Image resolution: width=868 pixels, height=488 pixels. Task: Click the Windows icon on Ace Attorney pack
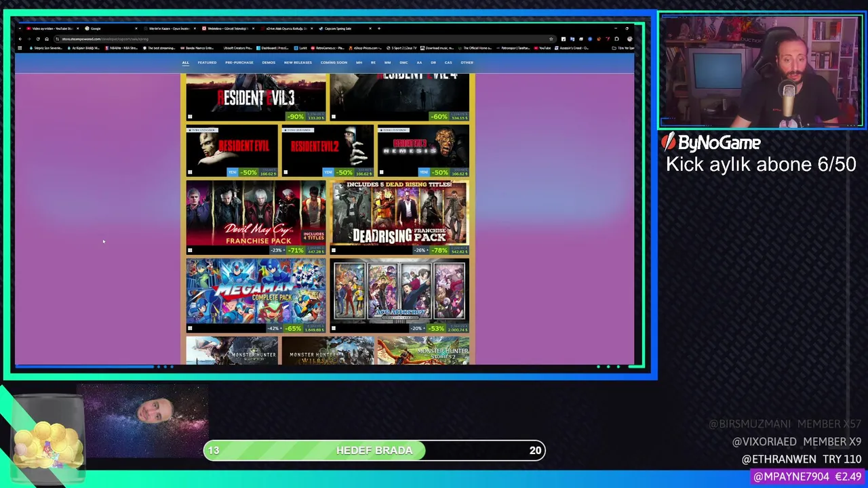[334, 328]
